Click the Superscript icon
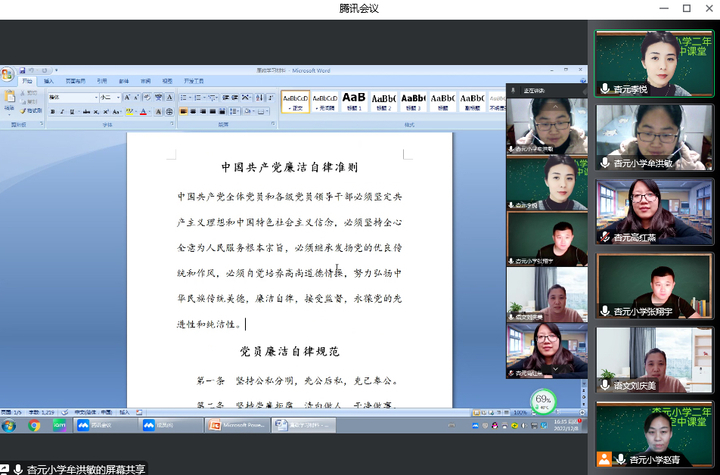This screenshot has width=720, height=475. pyautogui.click(x=106, y=112)
